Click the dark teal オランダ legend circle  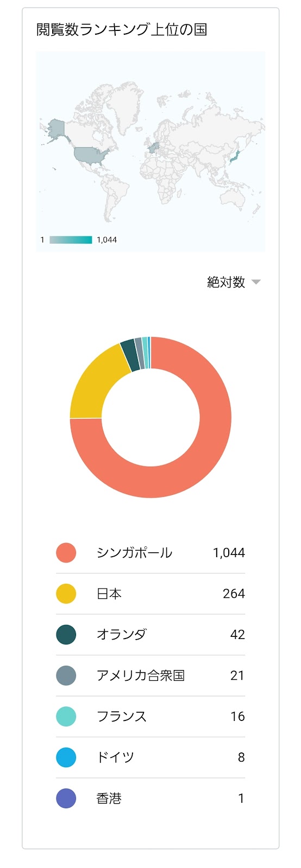click(x=66, y=635)
